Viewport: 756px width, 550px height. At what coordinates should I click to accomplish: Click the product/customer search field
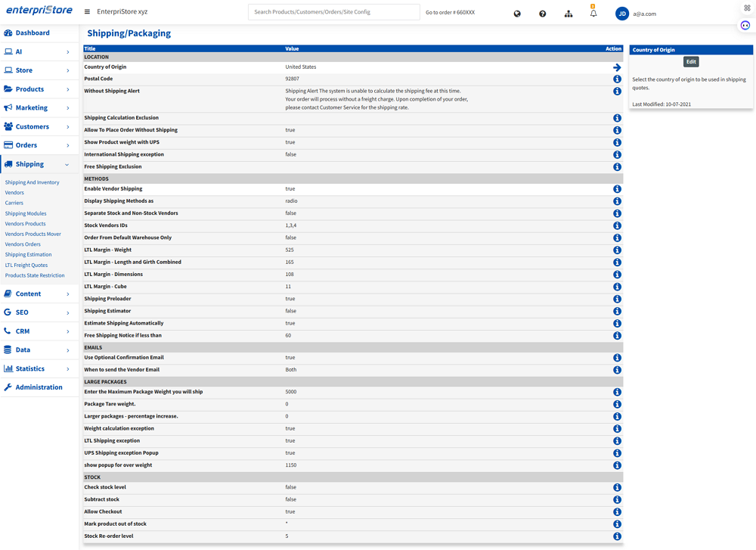333,12
